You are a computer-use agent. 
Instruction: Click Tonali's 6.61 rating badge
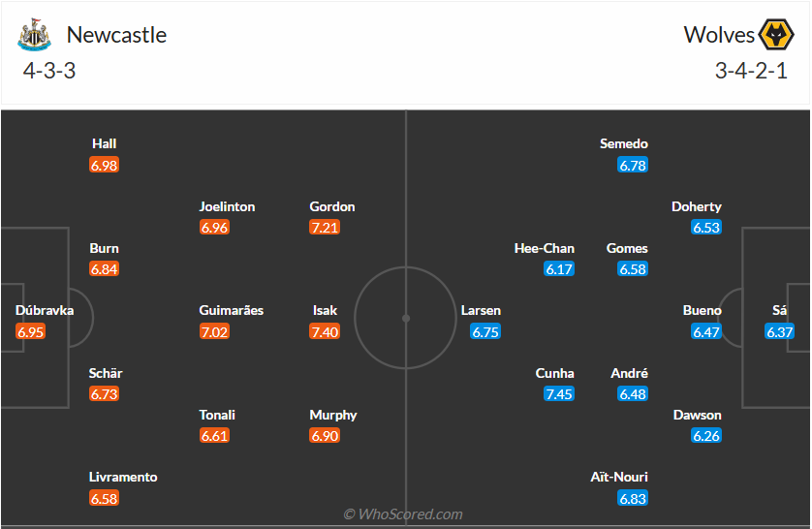tap(214, 436)
